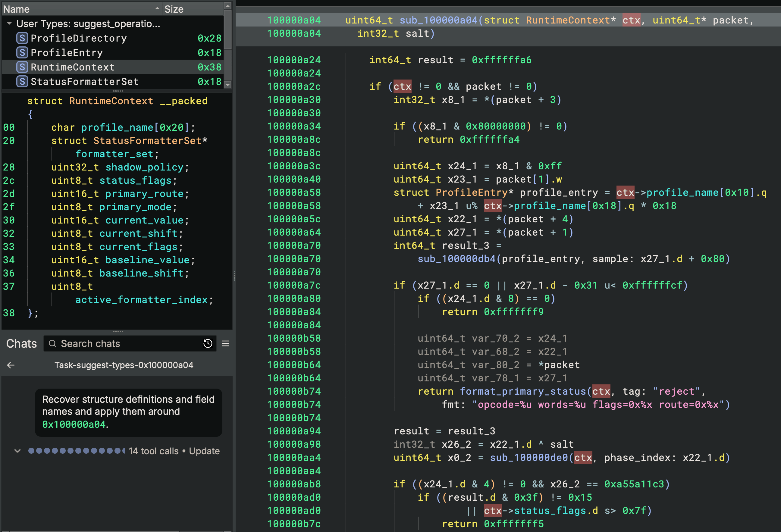Viewport: 781px width, 532px height.
Task: Click the sub_100000a04 function name
Action: click(438, 20)
